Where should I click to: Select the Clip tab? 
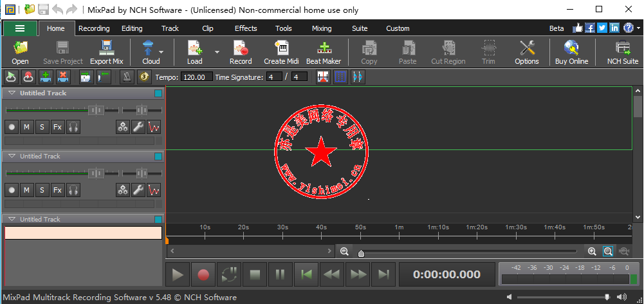click(208, 28)
